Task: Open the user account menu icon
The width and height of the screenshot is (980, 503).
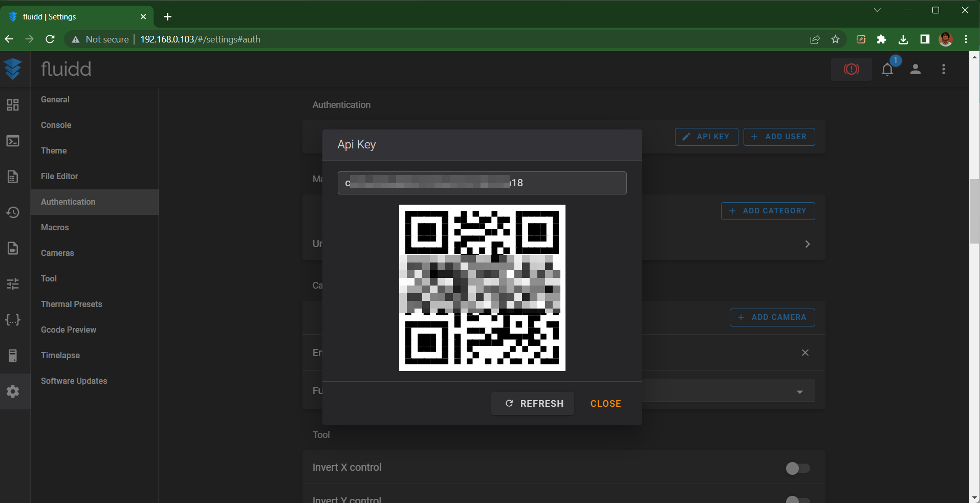Action: (x=916, y=69)
